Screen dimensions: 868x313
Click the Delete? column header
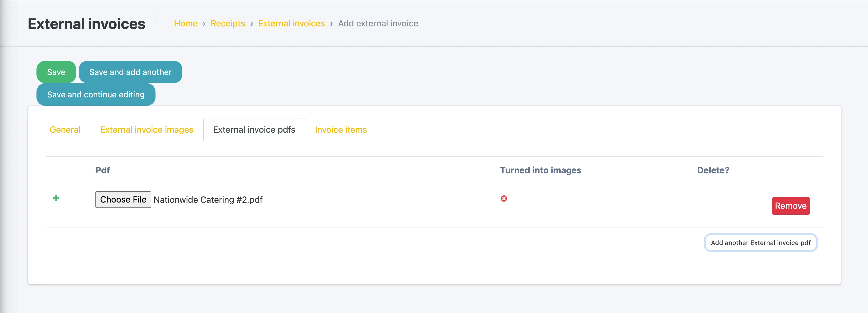point(713,170)
